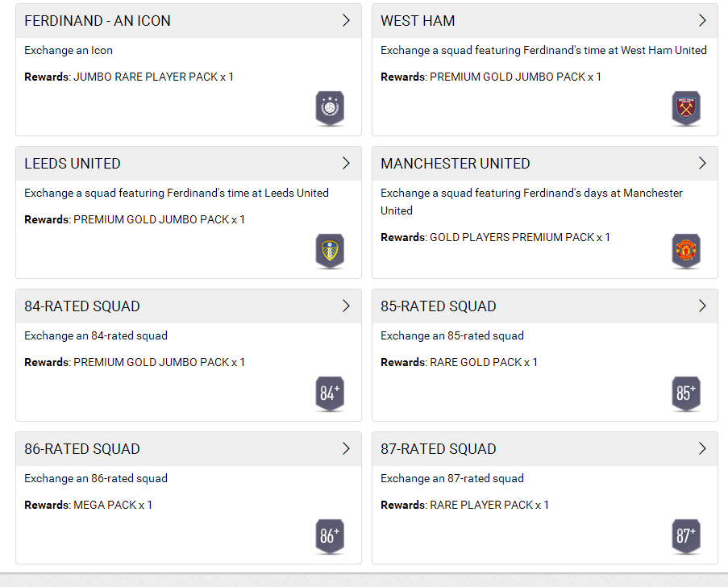This screenshot has height=587, width=728.
Task: Click the 84+ rating badge
Action: pyautogui.click(x=330, y=393)
